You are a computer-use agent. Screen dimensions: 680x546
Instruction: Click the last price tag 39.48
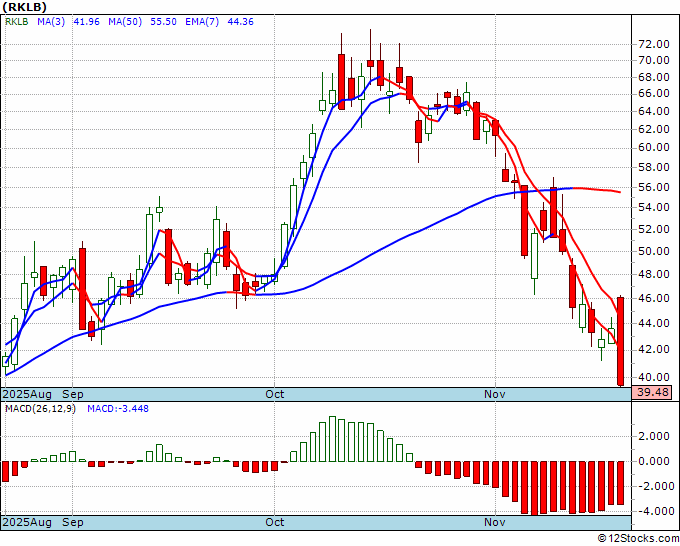pyautogui.click(x=652, y=393)
